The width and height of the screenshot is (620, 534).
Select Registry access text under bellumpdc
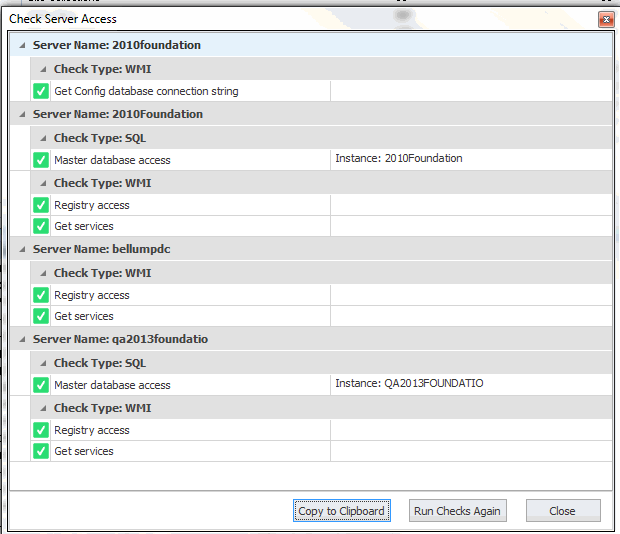coord(92,296)
